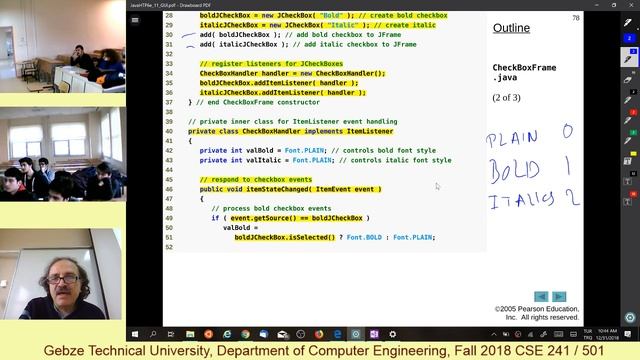This screenshot has height=360, width=640.
Task: Click the blue color swatch below the top pen
Action: point(629,38)
